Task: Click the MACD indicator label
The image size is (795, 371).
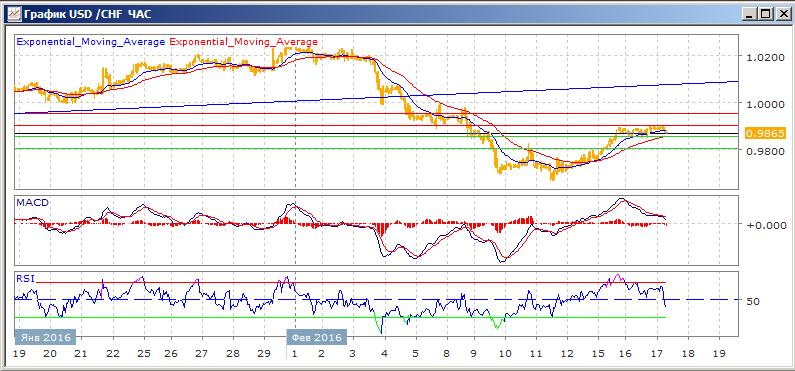Action: point(31,202)
